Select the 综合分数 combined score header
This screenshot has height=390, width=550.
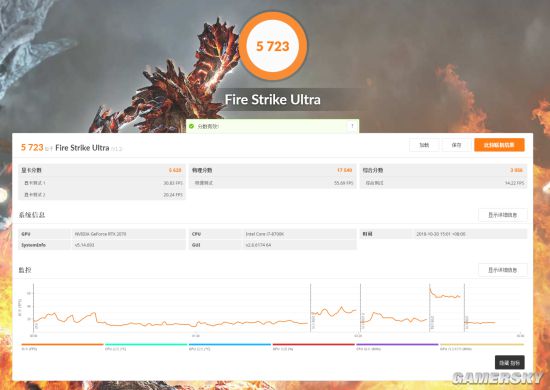373,170
